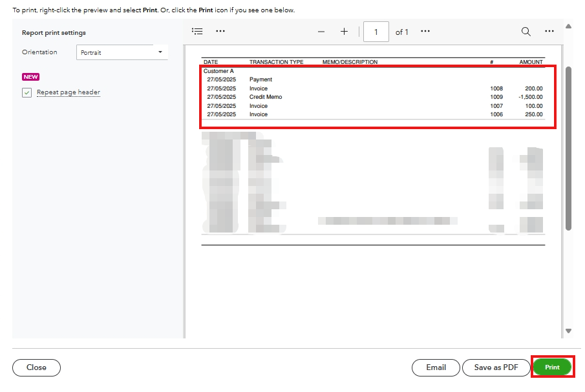Click the page number input field
The width and height of the screenshot is (585, 392).
point(376,32)
